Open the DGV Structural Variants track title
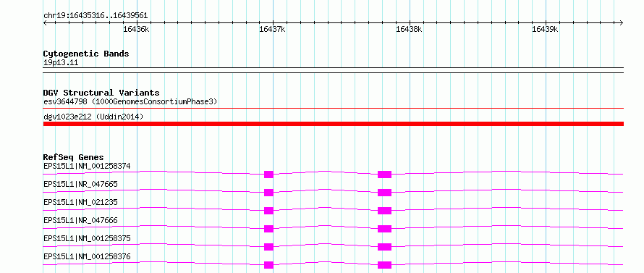This screenshot has width=644, height=273. [x=101, y=93]
